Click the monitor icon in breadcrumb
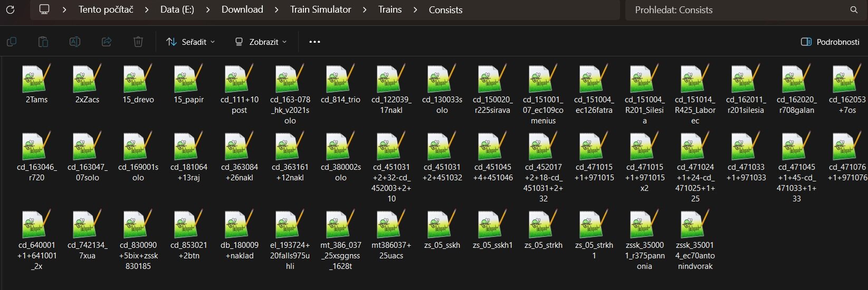The image size is (868, 290). (44, 9)
